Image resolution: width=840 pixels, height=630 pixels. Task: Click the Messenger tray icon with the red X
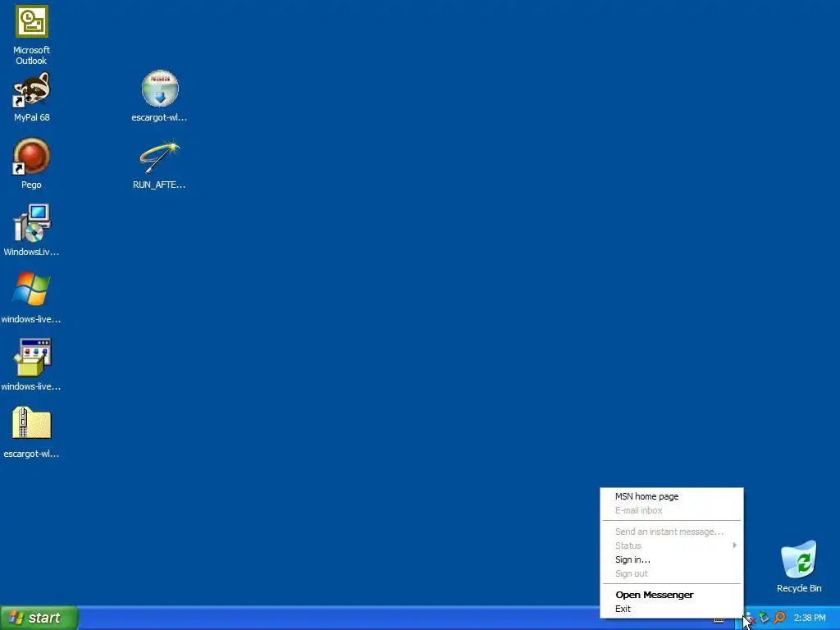point(750,619)
